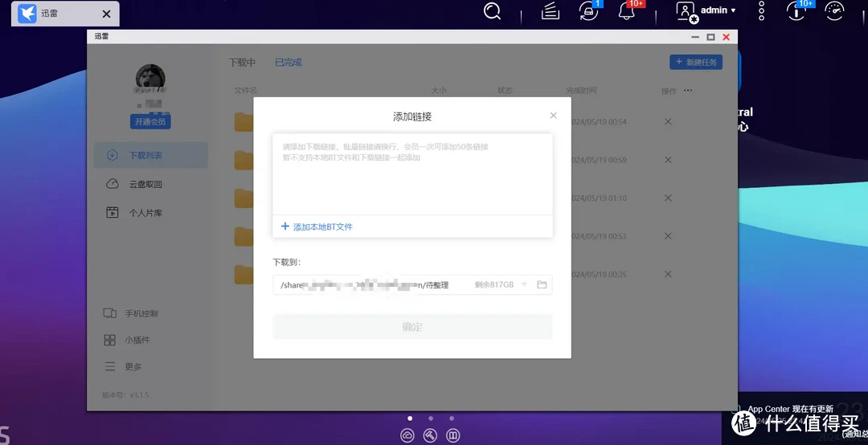Close the 添加链接 dialog
The height and width of the screenshot is (445, 868).
pos(553,115)
